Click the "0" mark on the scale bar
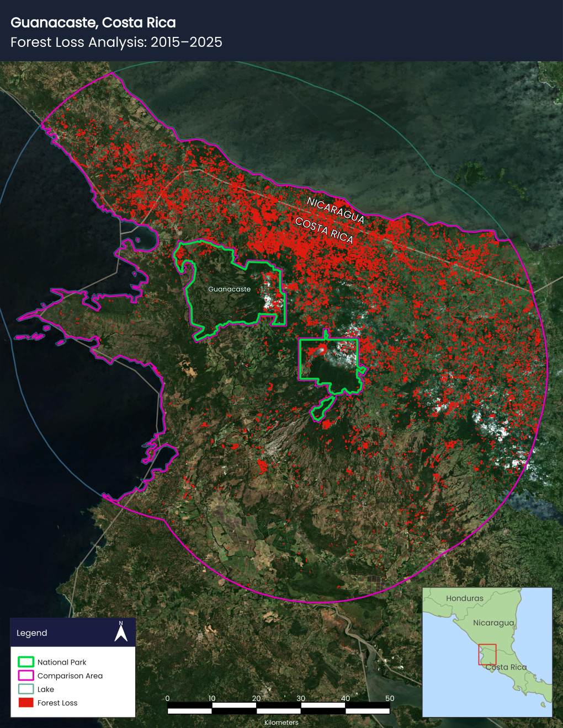 click(x=168, y=698)
